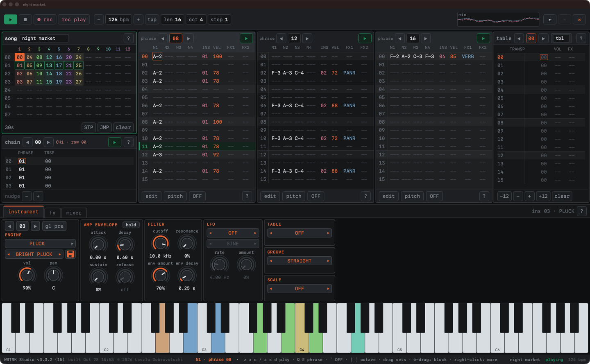Undo the last action with the undo arrow
The image size is (590, 364).
coord(550,20)
